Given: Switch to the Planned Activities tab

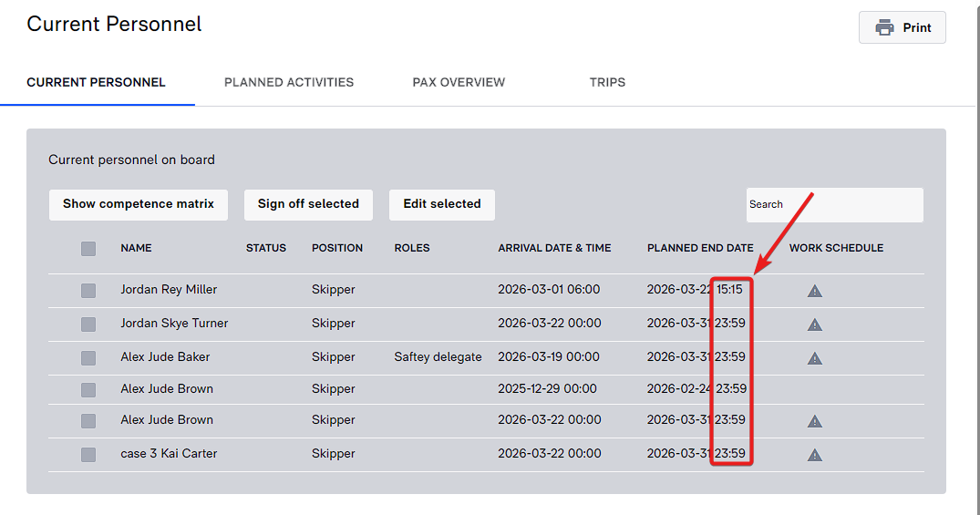Looking at the screenshot, I should coord(289,82).
